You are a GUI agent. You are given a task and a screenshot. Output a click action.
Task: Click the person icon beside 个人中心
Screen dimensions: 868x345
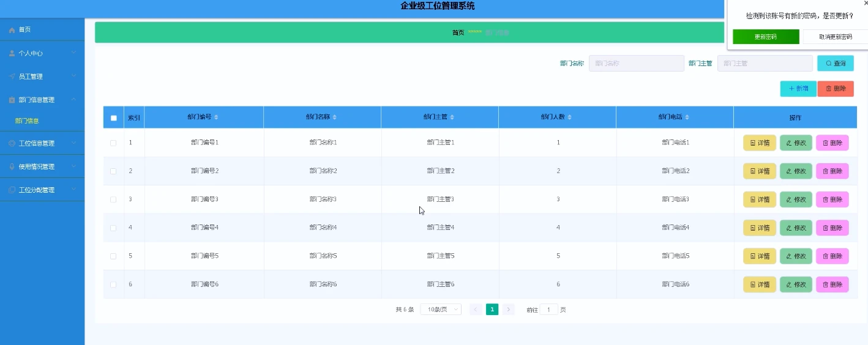click(12, 53)
